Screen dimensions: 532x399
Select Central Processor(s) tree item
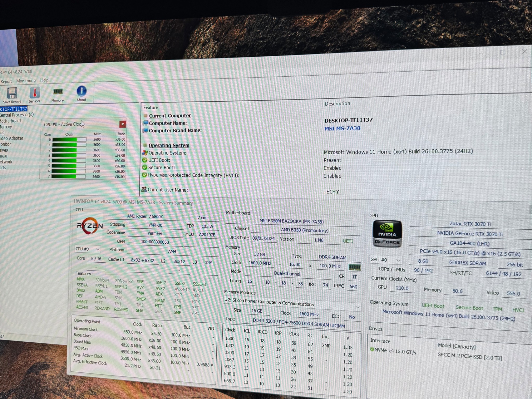(17, 115)
